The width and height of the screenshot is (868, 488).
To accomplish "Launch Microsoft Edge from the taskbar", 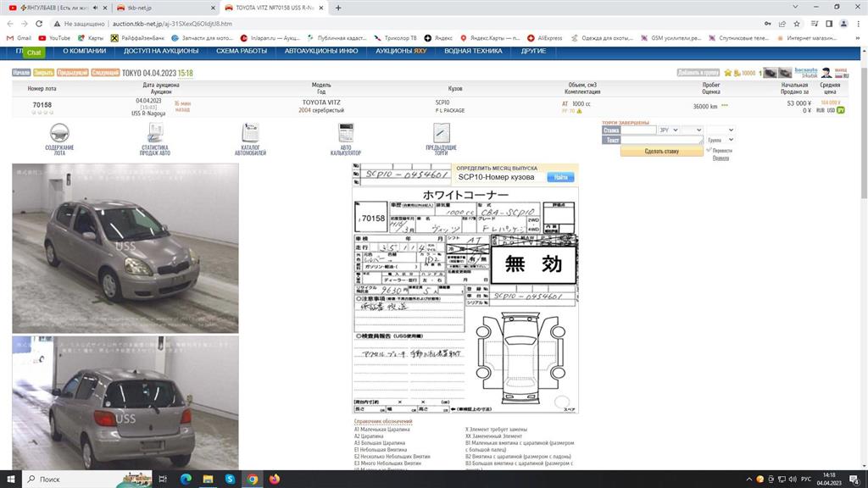I will pyautogui.click(x=186, y=480).
